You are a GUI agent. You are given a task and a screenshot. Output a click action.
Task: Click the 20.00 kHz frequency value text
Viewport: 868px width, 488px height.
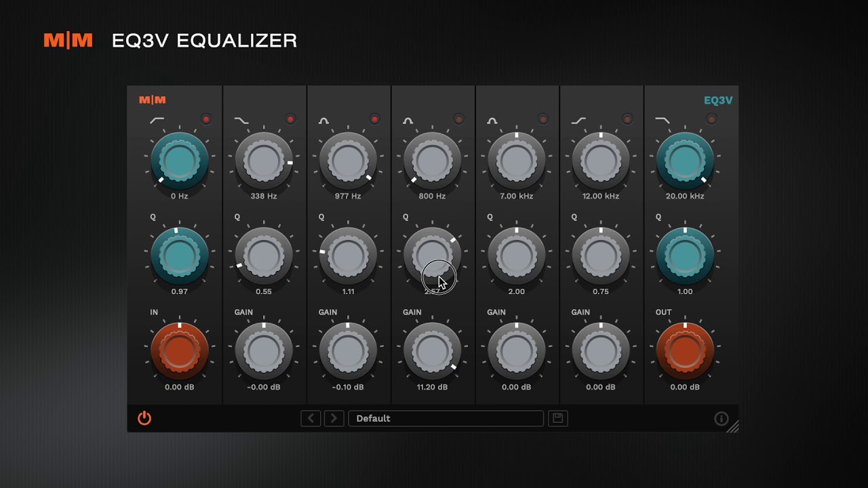click(685, 196)
